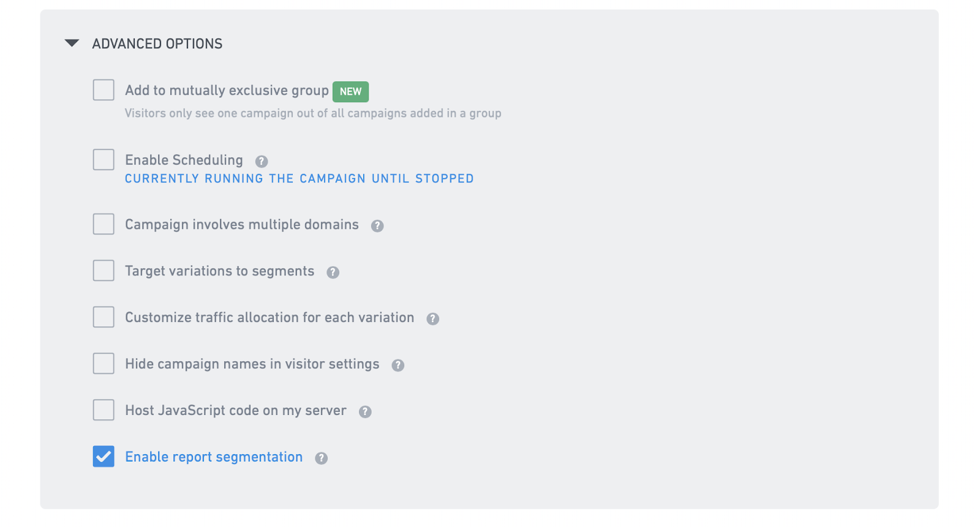Viewport: 980px width, 527px height.
Task: Tick Hide campaign names in visitor settings
Action: tap(104, 364)
